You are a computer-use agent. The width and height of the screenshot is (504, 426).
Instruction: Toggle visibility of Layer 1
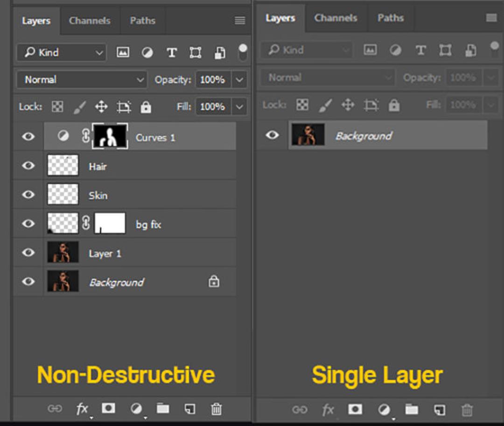28,252
